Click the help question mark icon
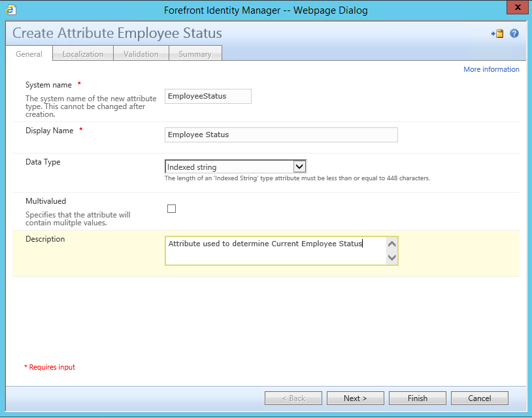 point(514,33)
